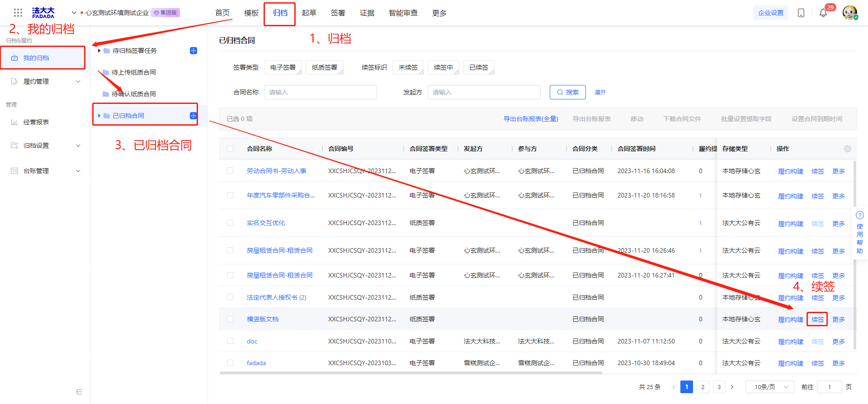Go to the 模板 tab
The height and width of the screenshot is (404, 868).
(x=251, y=13)
